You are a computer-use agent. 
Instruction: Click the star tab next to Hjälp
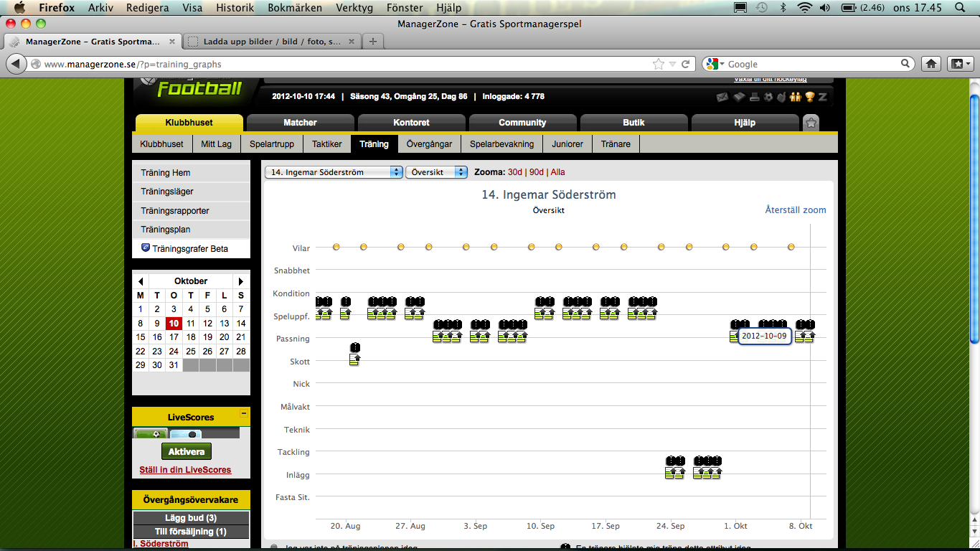(811, 123)
